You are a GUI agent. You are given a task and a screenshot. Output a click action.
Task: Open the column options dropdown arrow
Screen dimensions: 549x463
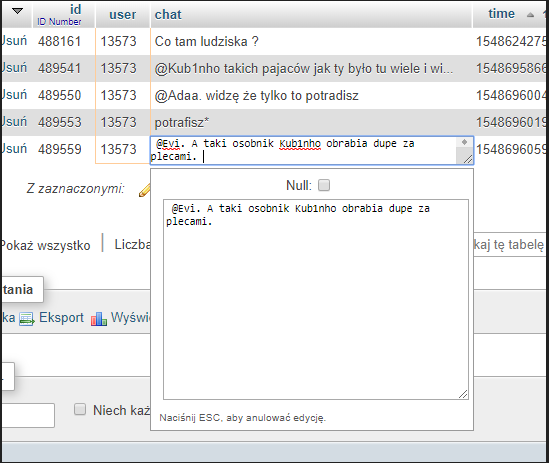tap(17, 11)
